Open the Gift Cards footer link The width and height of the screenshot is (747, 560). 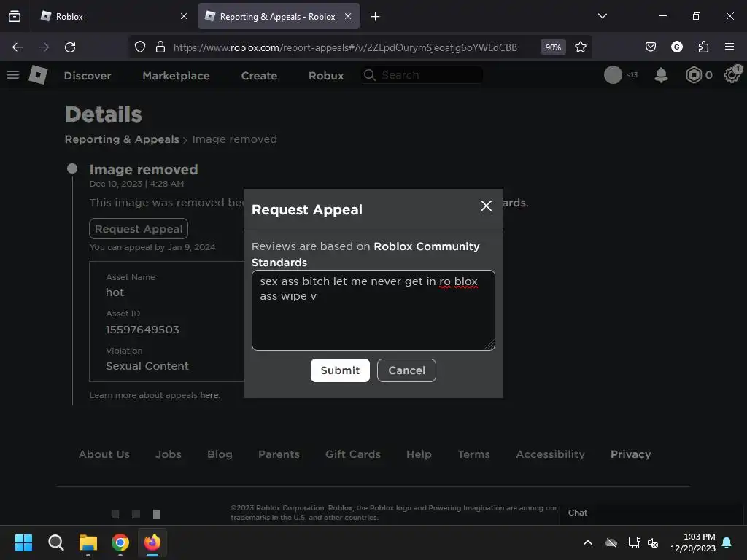(x=353, y=454)
